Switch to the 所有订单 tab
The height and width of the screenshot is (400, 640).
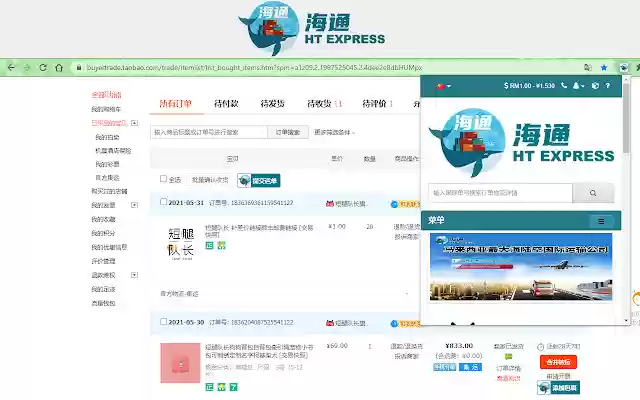(176, 104)
